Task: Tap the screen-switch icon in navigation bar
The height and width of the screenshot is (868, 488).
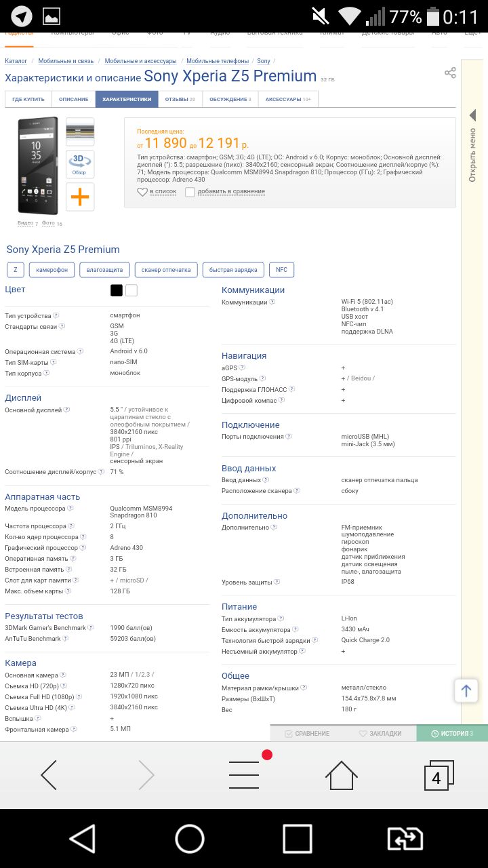Action: point(405,839)
